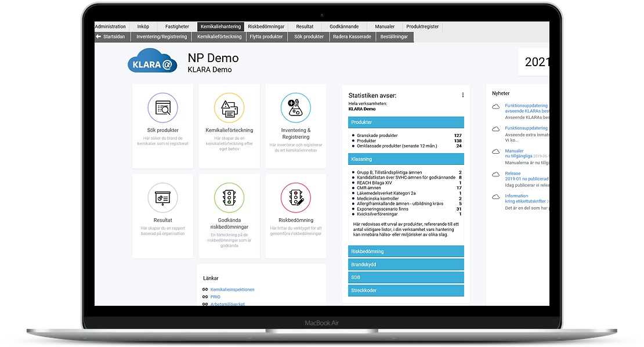Open the Riskbedömning traffic light pencil icon
Viewport: 644px width, 347px height.
[296, 198]
